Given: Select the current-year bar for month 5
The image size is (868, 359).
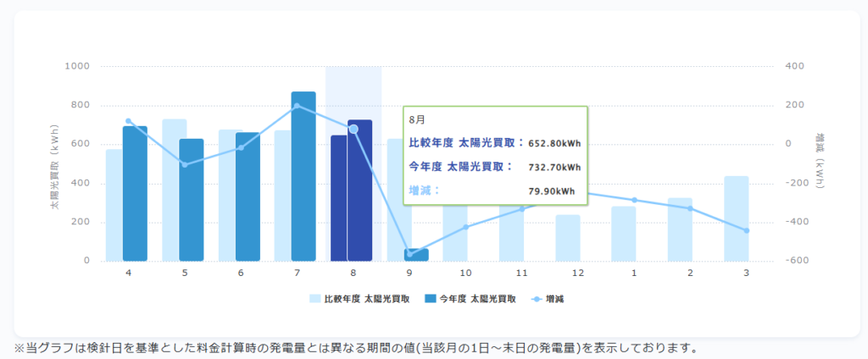Looking at the screenshot, I should coord(191,200).
